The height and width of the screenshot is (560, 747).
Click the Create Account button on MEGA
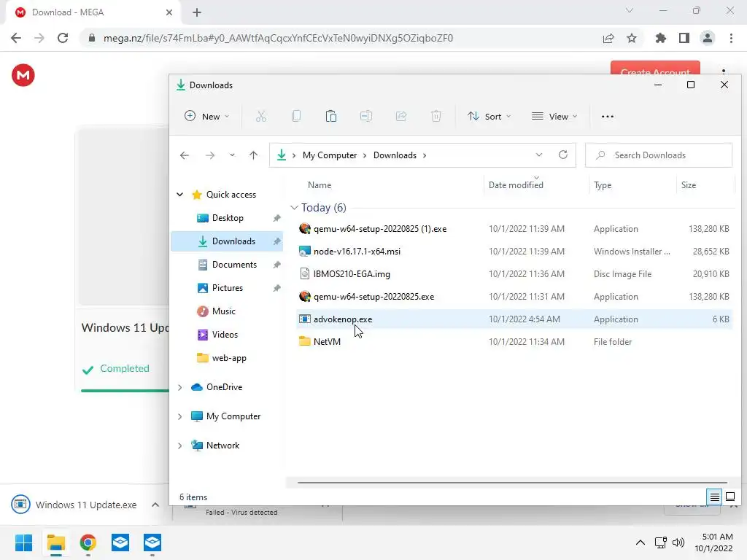655,68
